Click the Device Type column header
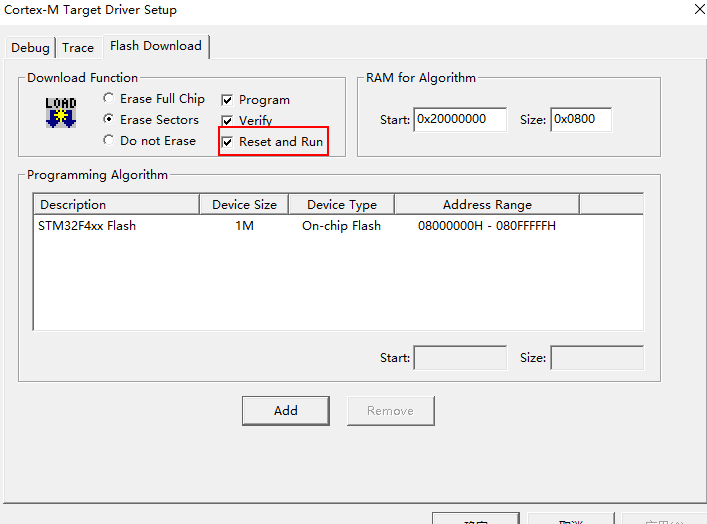The width and height of the screenshot is (707, 524). point(342,205)
